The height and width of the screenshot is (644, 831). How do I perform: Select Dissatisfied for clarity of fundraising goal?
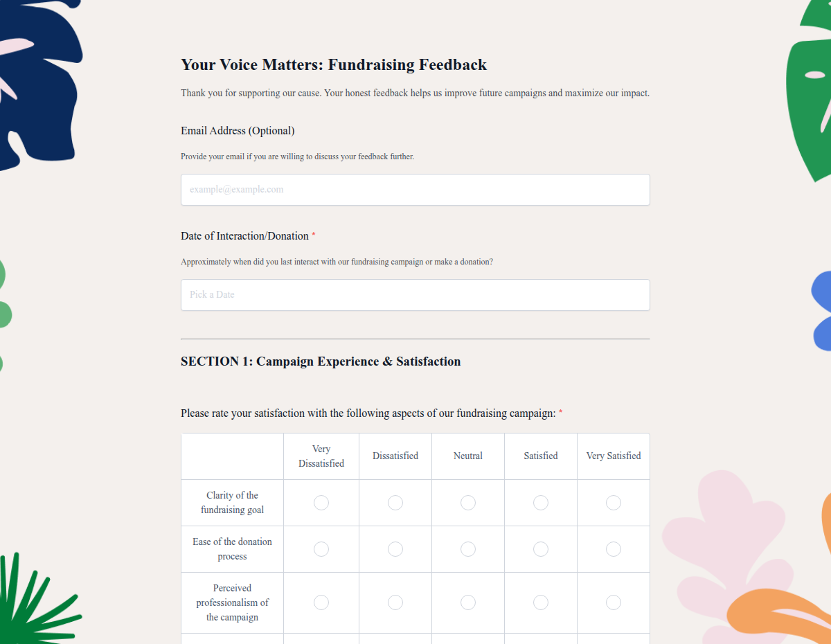(395, 503)
